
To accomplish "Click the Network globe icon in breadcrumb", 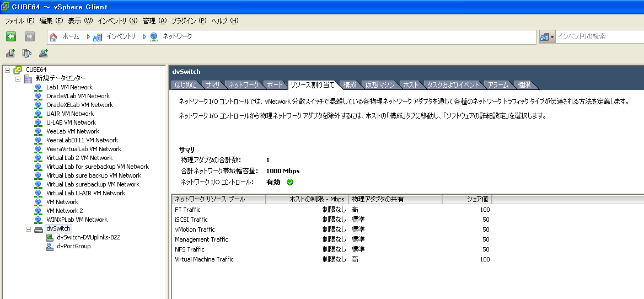I will (x=154, y=37).
